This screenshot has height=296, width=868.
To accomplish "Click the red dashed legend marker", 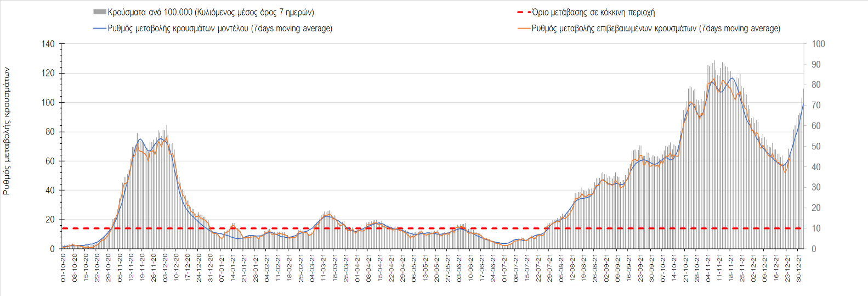I will pos(524,12).
